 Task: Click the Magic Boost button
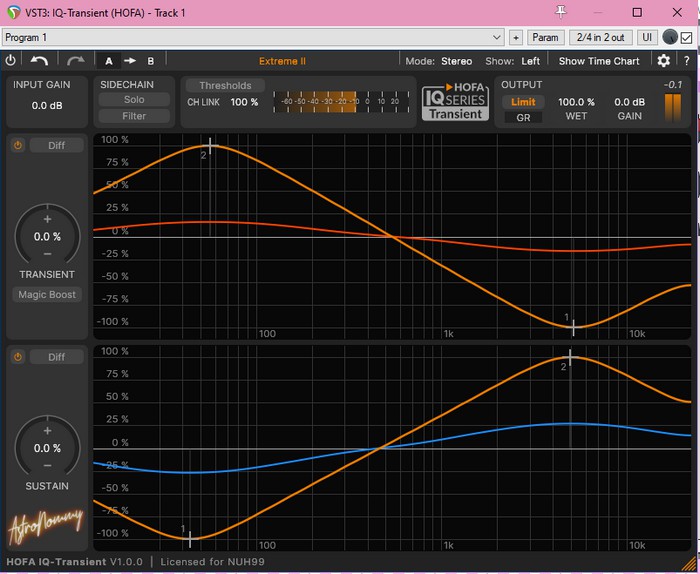[47, 295]
